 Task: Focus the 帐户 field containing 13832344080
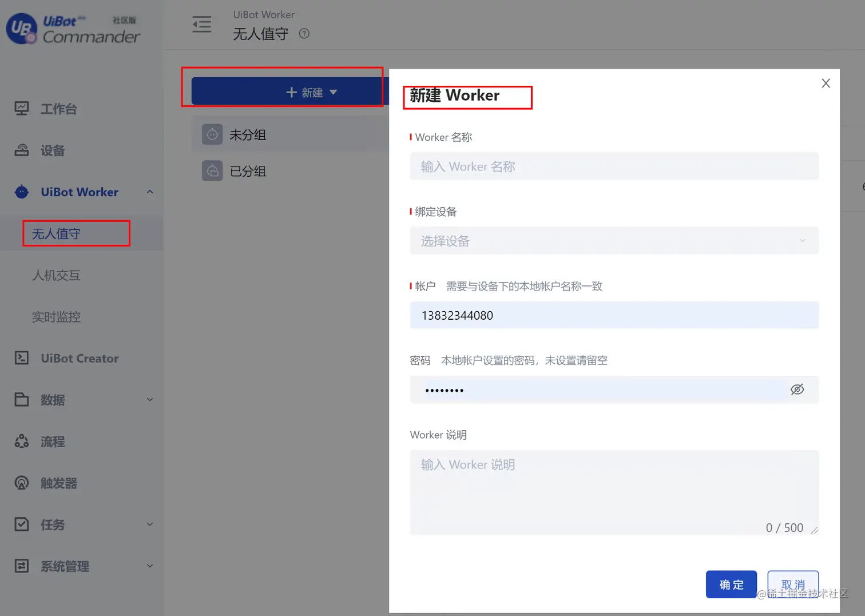click(614, 315)
